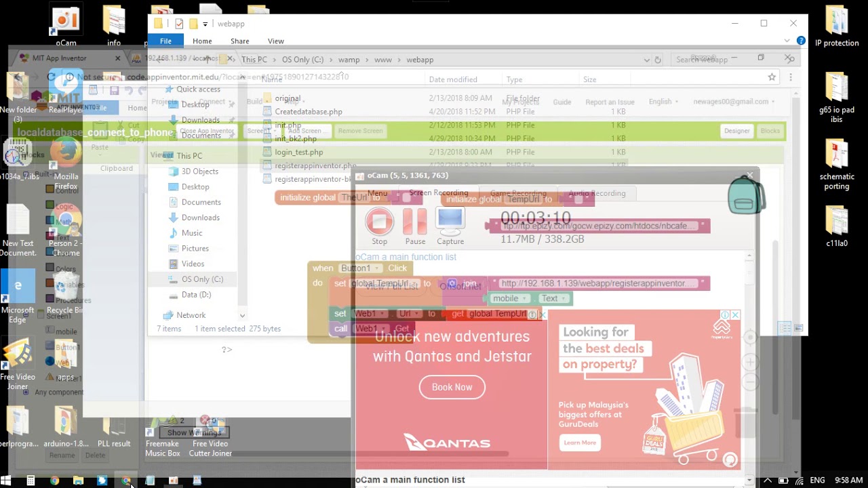Close the GuruDeals property ad
The image size is (868, 488).
click(735, 315)
